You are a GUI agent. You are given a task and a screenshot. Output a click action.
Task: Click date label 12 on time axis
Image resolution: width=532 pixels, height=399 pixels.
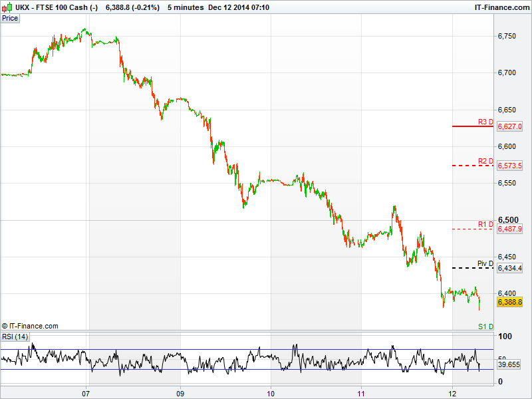(x=452, y=392)
